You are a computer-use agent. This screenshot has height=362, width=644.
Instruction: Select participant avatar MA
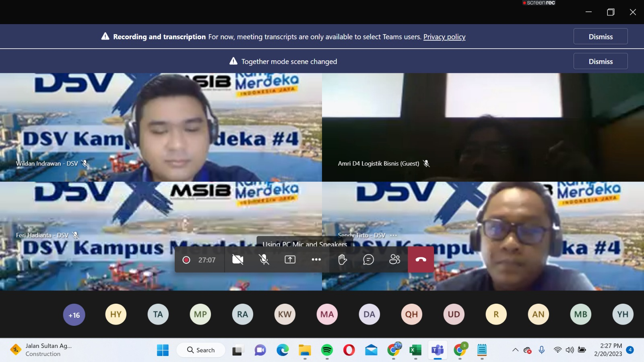[327, 315]
